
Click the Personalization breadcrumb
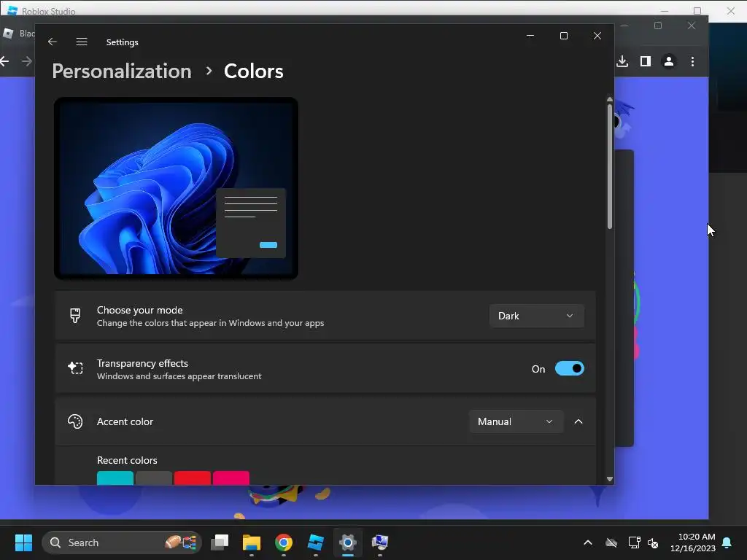(122, 71)
